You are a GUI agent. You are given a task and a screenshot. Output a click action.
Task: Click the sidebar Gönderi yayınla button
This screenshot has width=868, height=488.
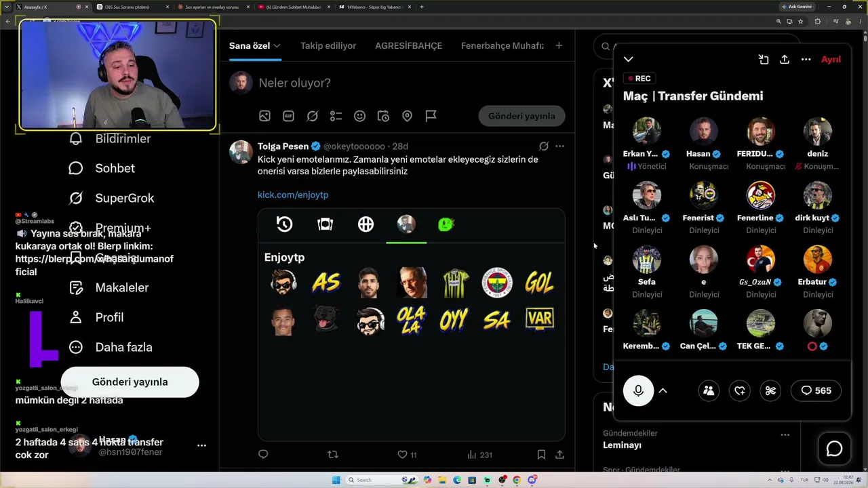click(130, 382)
